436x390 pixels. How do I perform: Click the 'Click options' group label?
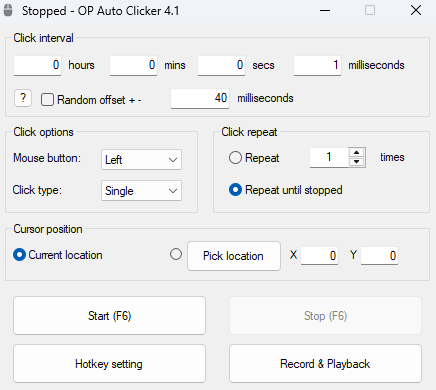pyautogui.click(x=43, y=132)
